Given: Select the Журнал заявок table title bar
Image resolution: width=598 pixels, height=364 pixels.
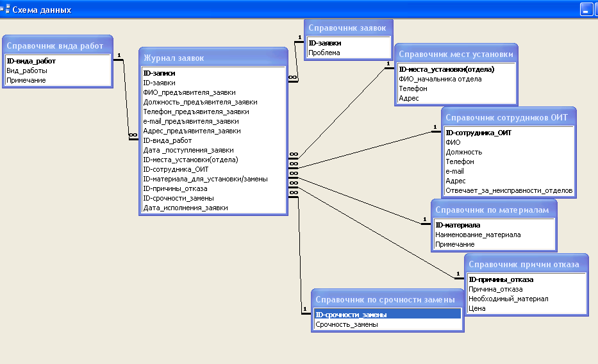Looking at the screenshot, I should click(213, 58).
